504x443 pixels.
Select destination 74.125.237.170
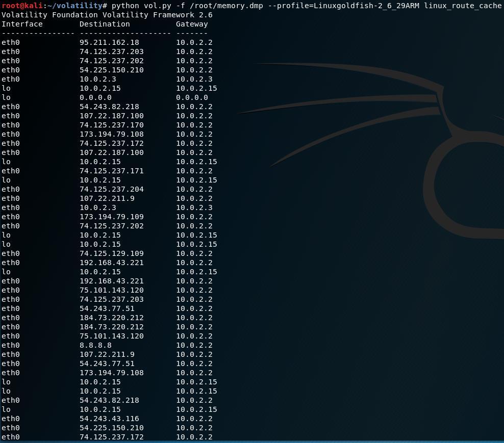click(112, 125)
